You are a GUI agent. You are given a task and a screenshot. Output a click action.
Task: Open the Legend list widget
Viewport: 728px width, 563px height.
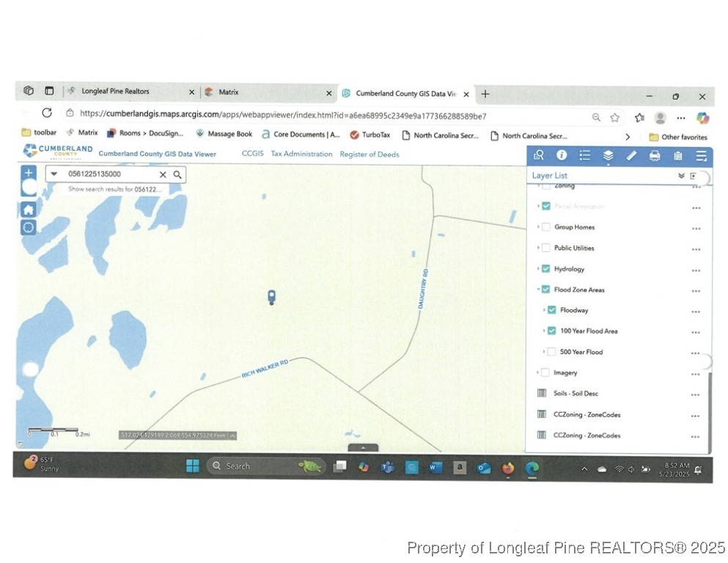point(584,155)
